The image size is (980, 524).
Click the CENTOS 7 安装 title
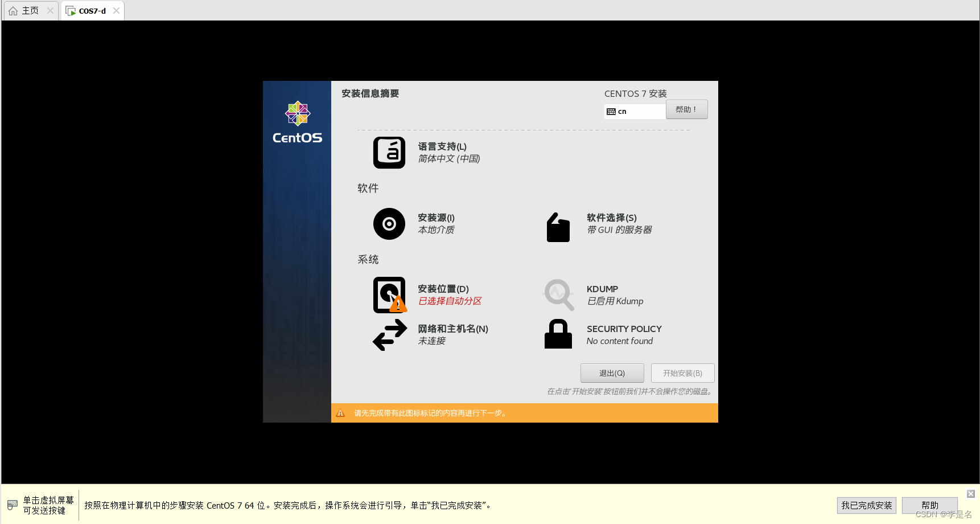coord(636,94)
